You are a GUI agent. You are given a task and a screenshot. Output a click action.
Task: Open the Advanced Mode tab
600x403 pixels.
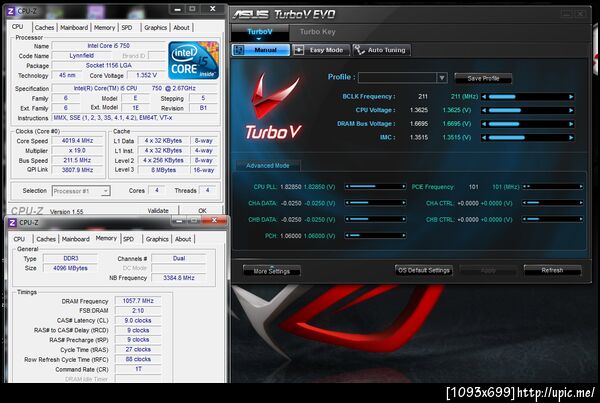click(x=267, y=166)
